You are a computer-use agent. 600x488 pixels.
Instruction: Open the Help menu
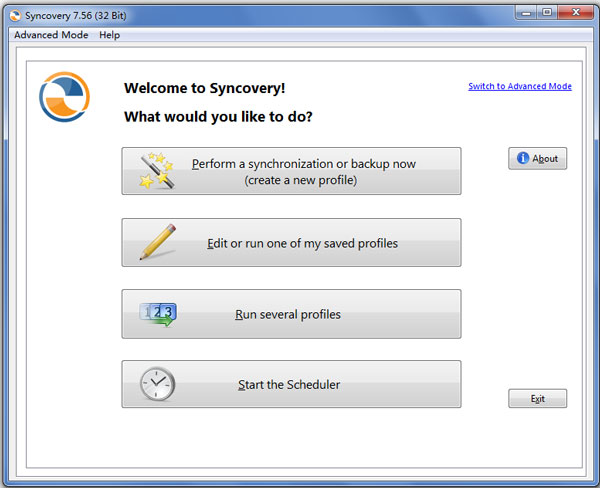tap(109, 35)
